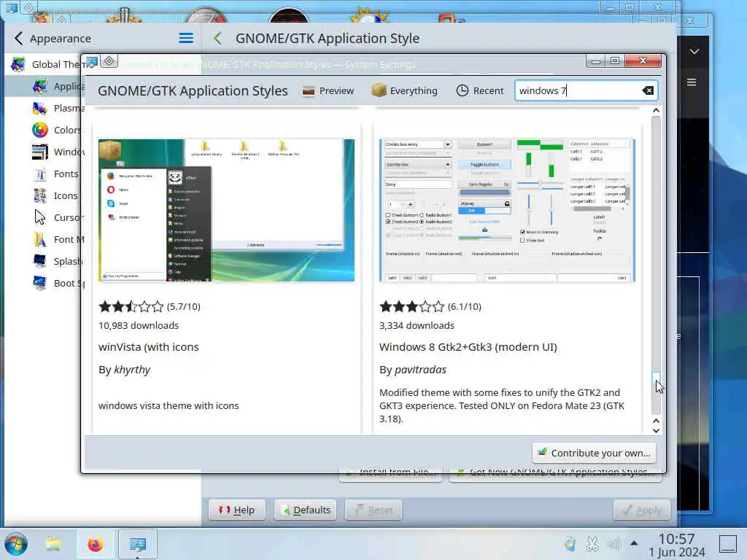Image resolution: width=747 pixels, height=560 pixels.
Task: Click 'windows vista theme with icons' description
Action: [169, 405]
